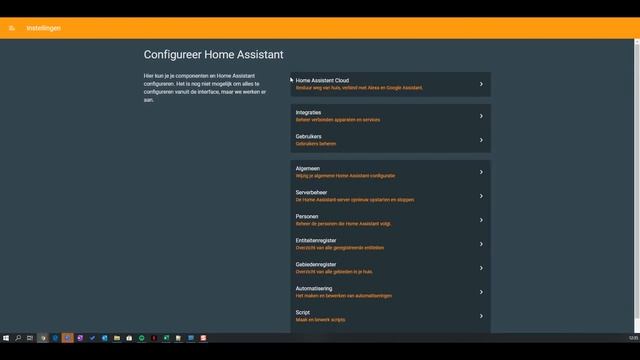Open the Gebruikers section
The width and height of the screenshot is (640, 360).
click(391, 140)
